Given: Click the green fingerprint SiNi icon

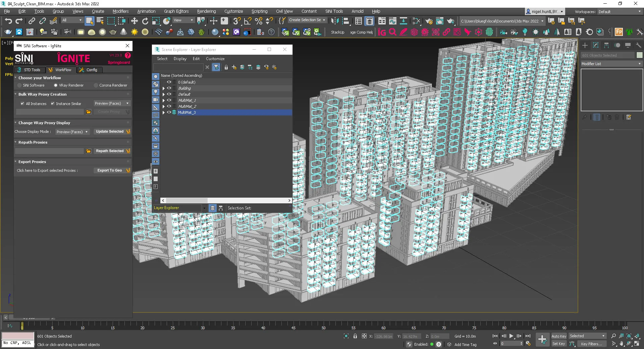Looking at the screenshot, I should pyautogui.click(x=489, y=32).
